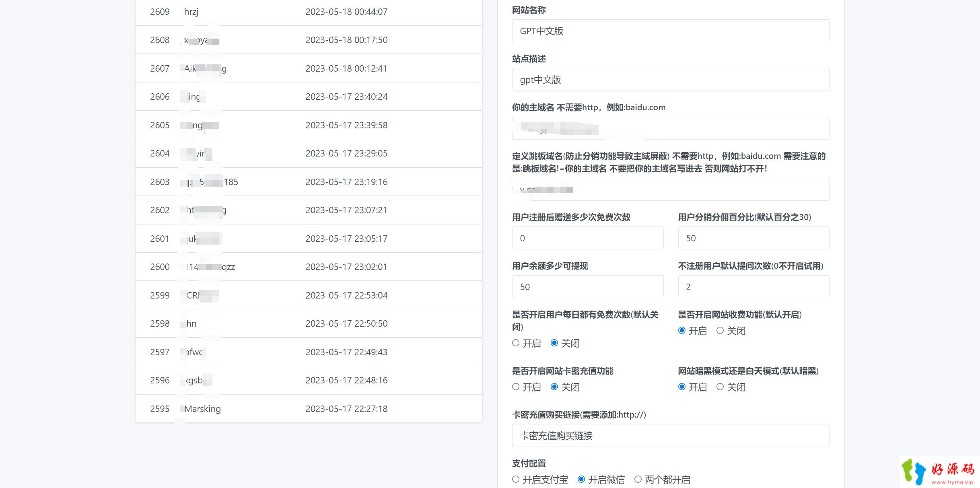Screen dimensions: 980x488
Task: Click ID cell 2608
Action: pyautogui.click(x=160, y=40)
